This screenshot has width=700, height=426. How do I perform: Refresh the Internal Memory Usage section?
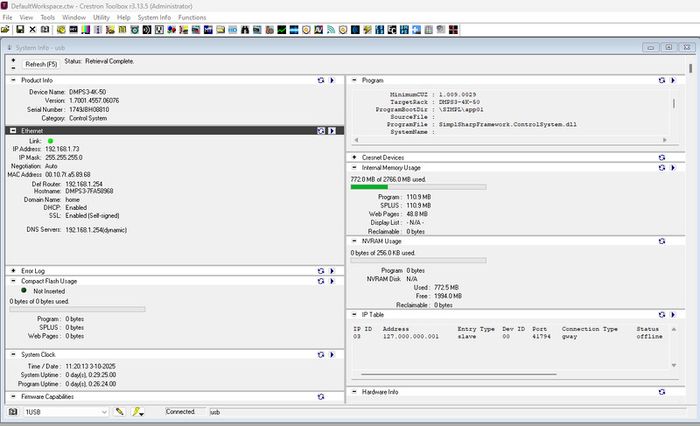click(x=662, y=167)
